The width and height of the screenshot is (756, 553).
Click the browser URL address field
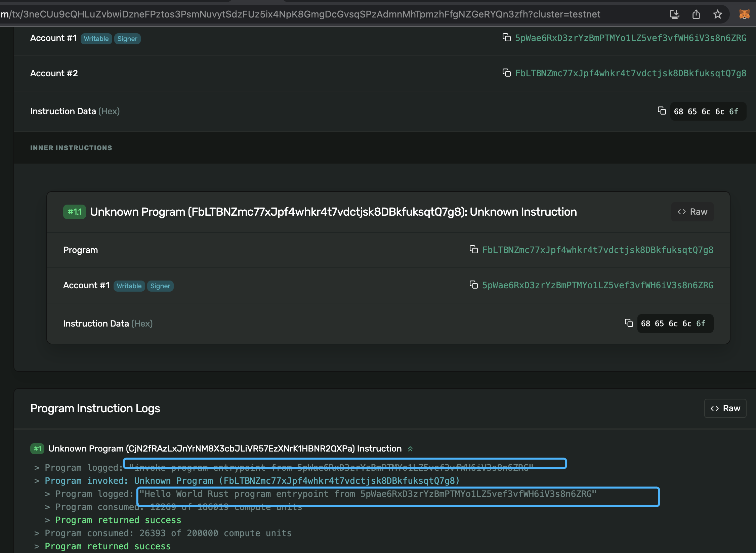302,14
